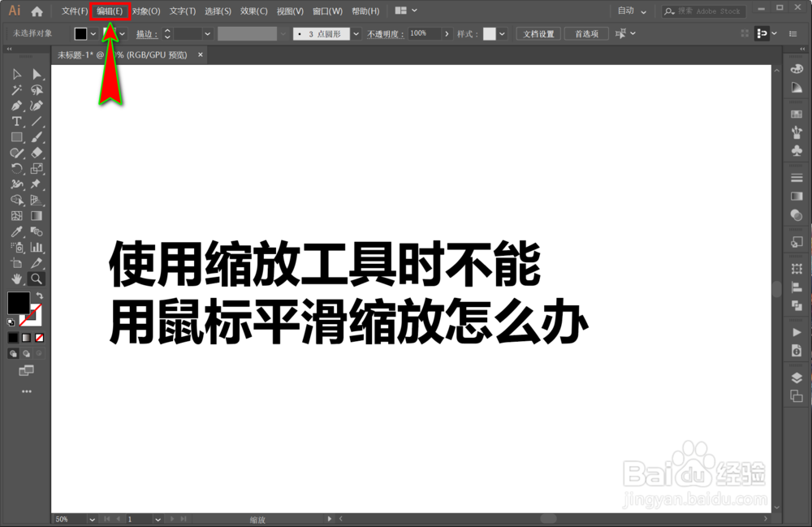Image resolution: width=812 pixels, height=527 pixels.
Task: Expand the 不透明度 opacity arrow
Action: (x=447, y=33)
